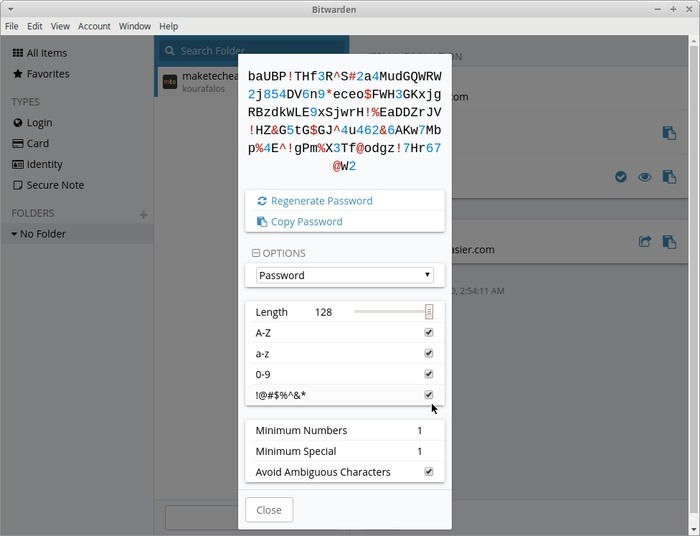This screenshot has width=700, height=536.
Task: Check password exposure via checkmark icon
Action: [621, 177]
